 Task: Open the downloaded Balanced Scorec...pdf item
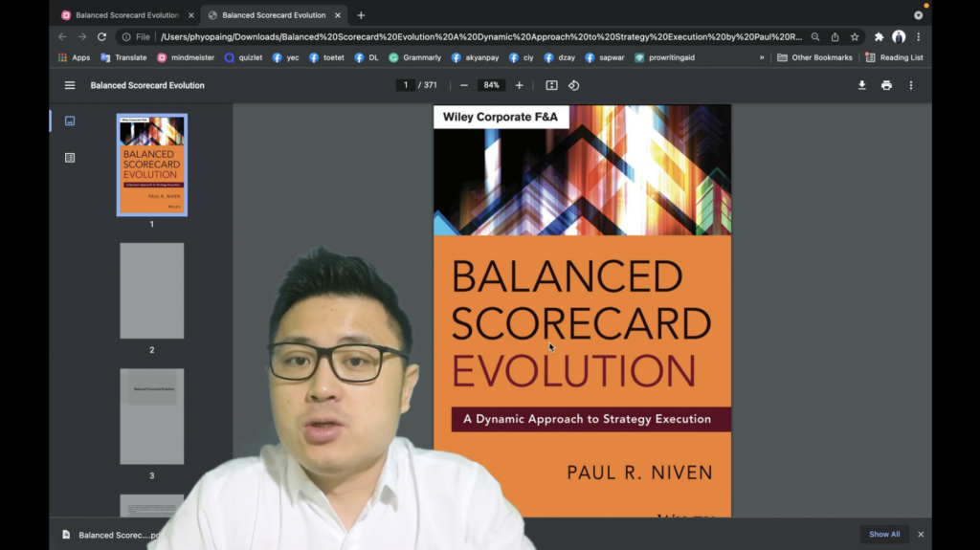[x=111, y=535]
